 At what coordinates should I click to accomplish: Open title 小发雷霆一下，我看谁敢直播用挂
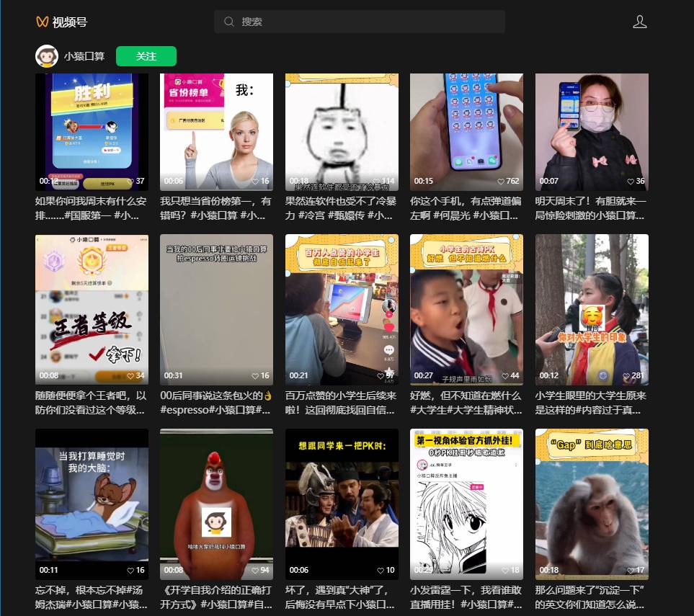point(466,597)
